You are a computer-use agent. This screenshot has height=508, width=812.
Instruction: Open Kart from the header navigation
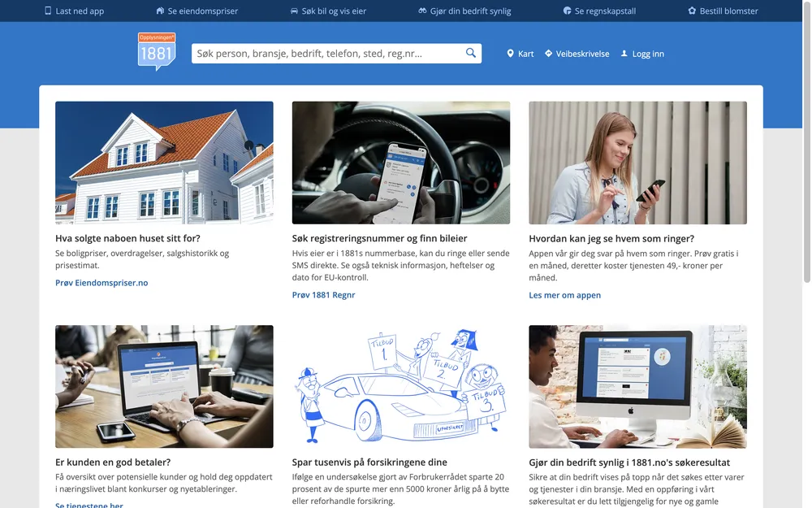[520, 54]
